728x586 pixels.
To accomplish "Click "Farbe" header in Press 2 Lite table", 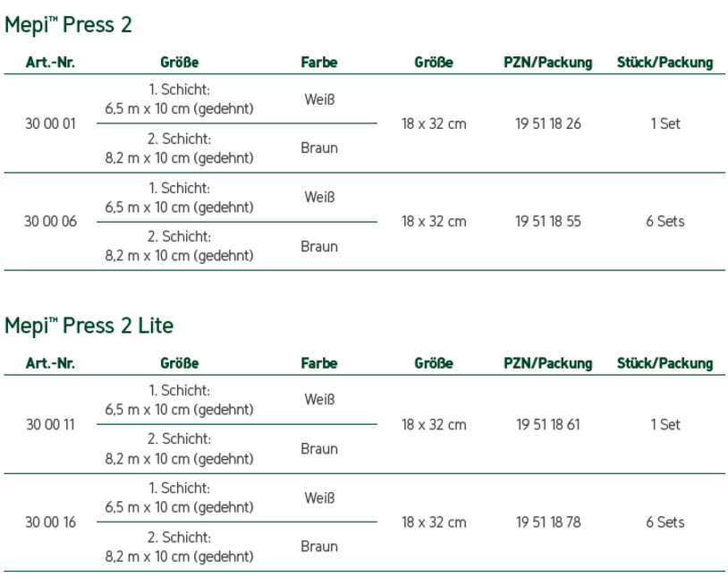I will click(x=319, y=363).
